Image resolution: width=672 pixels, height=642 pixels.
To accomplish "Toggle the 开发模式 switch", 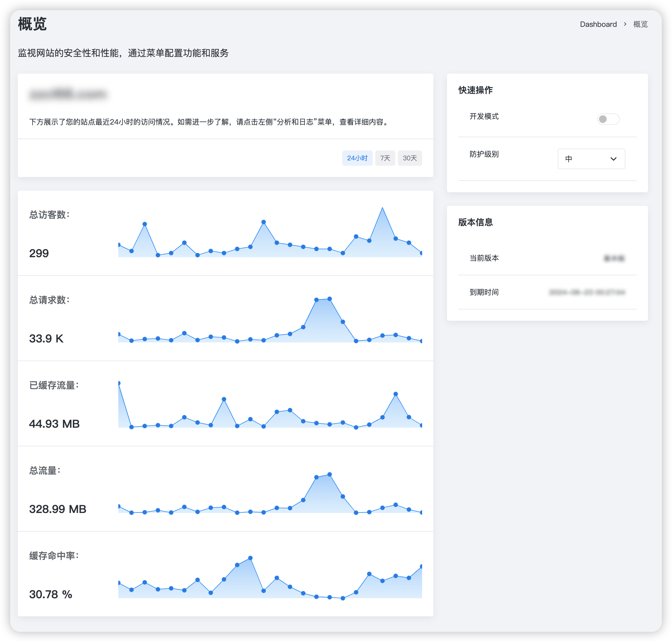I will (608, 119).
